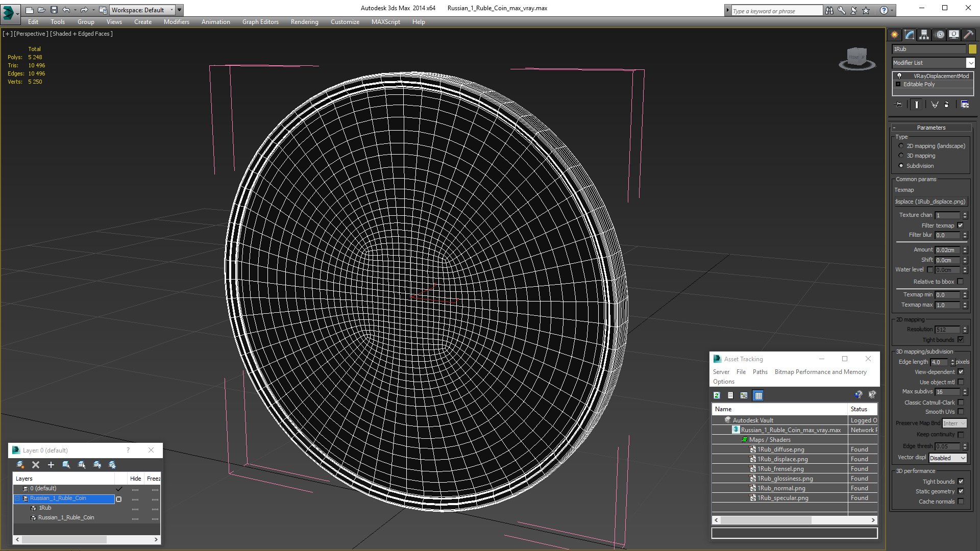Click Status Log icon in Asset Tracking
The width and height of the screenshot is (980, 551).
coord(730,395)
